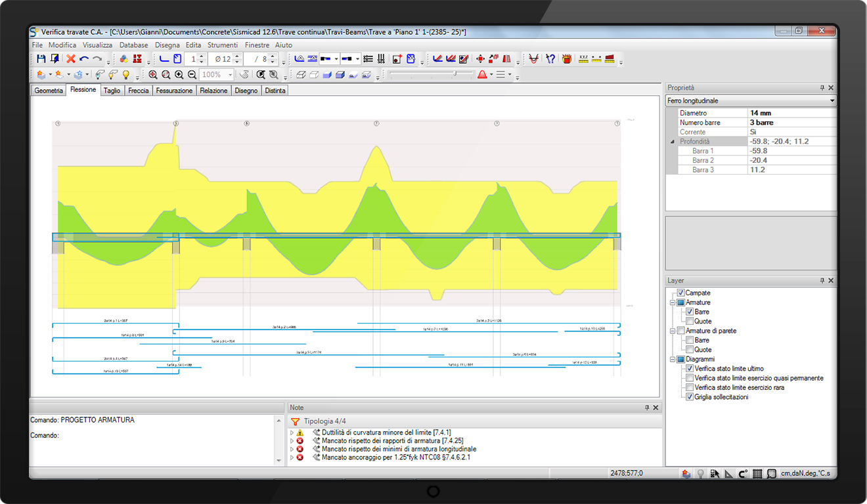The width and height of the screenshot is (867, 504).
Task: Click the context help question-mark icon
Action: click(x=550, y=59)
